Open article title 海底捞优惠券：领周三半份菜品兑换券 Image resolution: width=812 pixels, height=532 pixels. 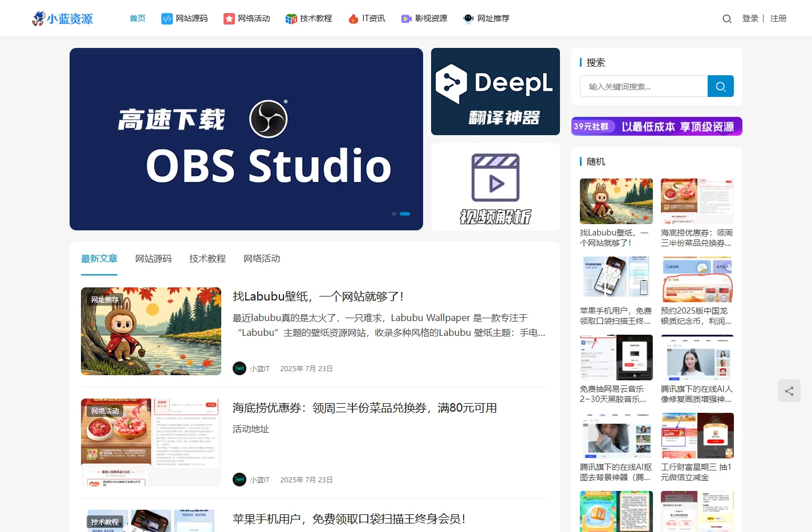[365, 408]
